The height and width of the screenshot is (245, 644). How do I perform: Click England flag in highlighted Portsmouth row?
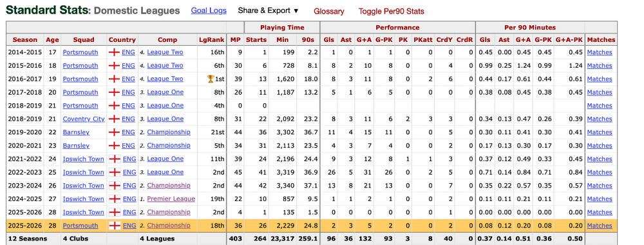click(x=114, y=226)
